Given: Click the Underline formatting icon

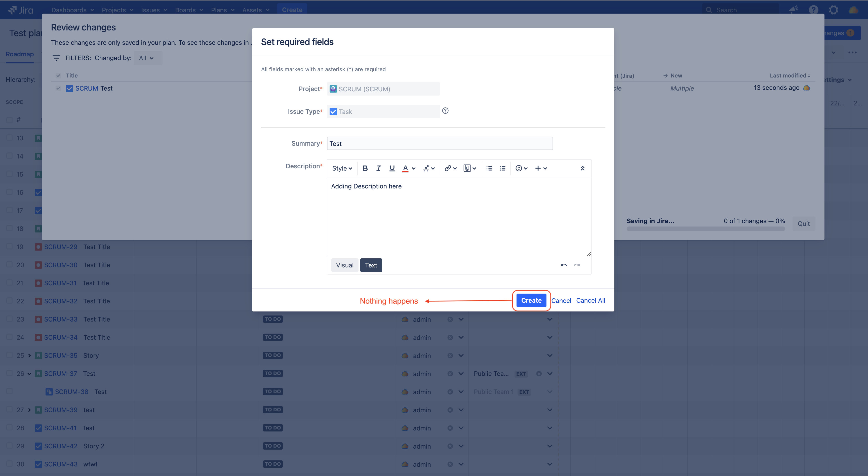Looking at the screenshot, I should (391, 168).
